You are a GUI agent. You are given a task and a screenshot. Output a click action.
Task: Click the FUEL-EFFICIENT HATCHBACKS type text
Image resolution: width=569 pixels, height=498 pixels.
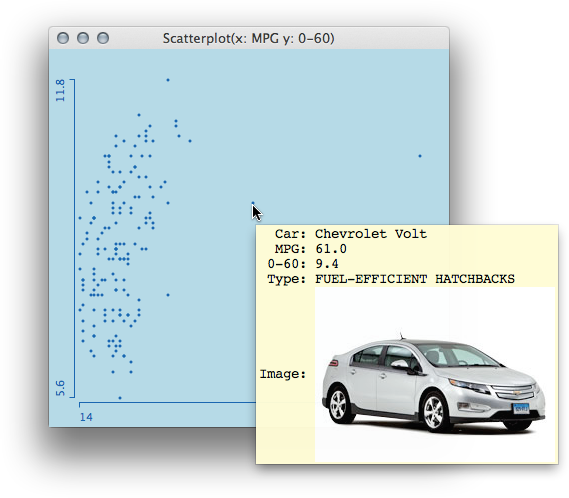pyautogui.click(x=415, y=279)
